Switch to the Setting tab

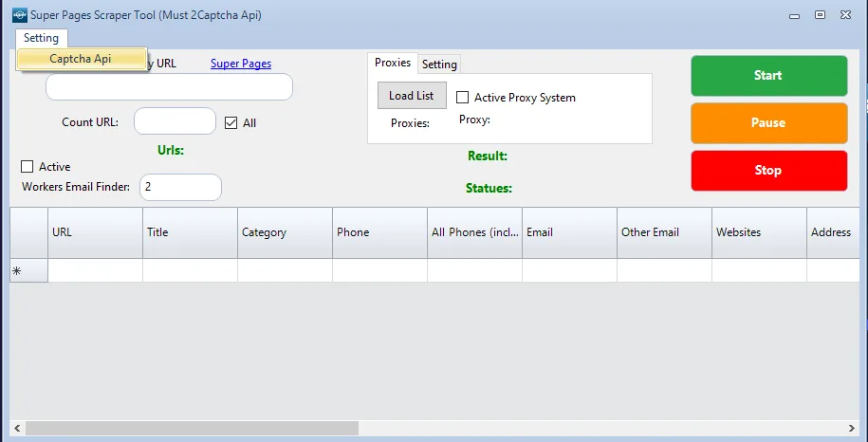pos(439,64)
